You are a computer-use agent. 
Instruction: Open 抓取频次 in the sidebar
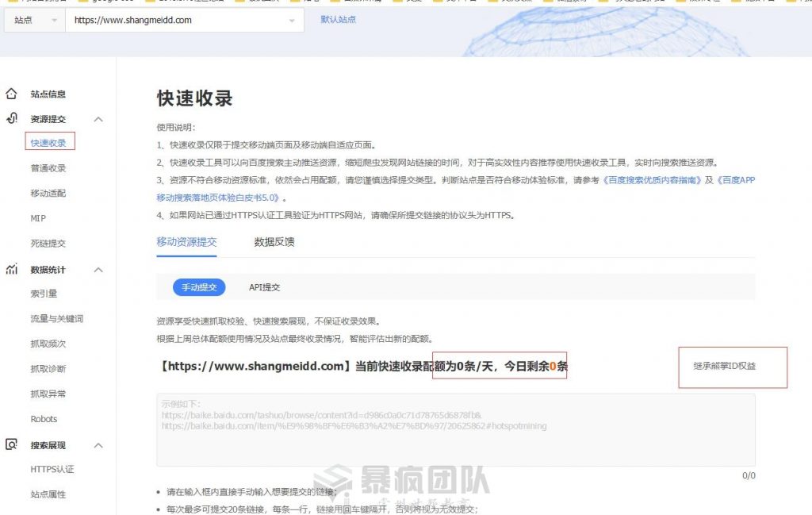(48, 344)
